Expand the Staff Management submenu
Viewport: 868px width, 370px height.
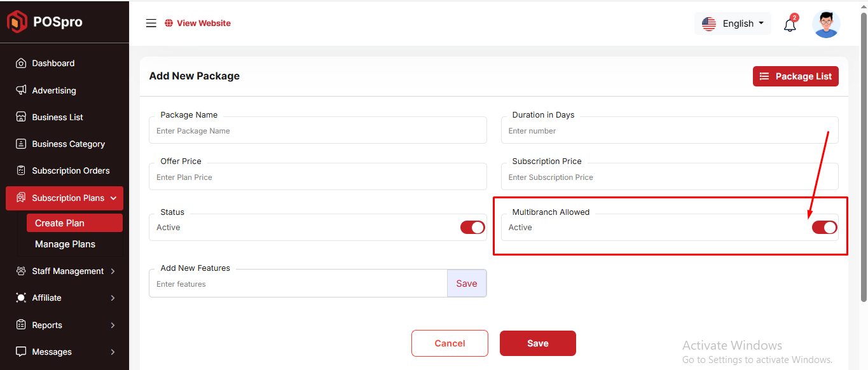pos(113,271)
